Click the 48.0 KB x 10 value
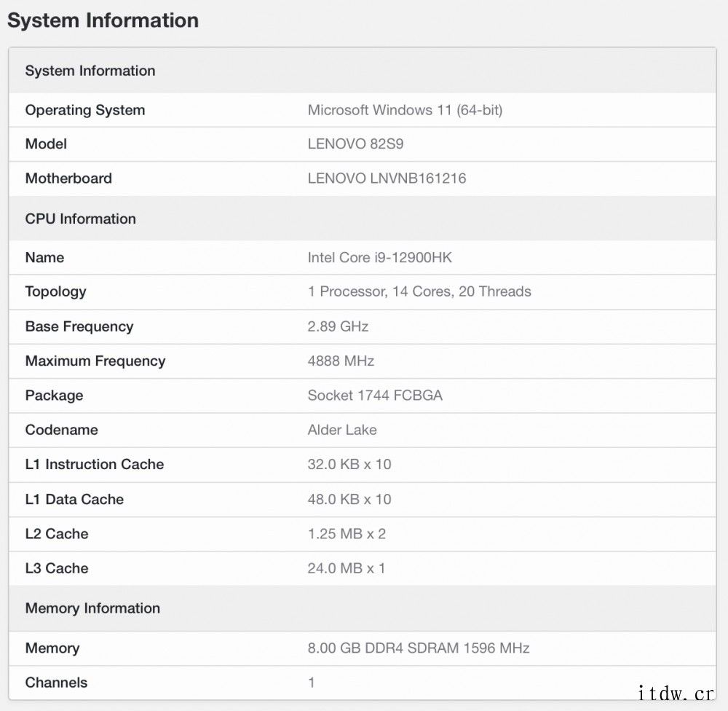The height and width of the screenshot is (711, 728). click(x=349, y=499)
